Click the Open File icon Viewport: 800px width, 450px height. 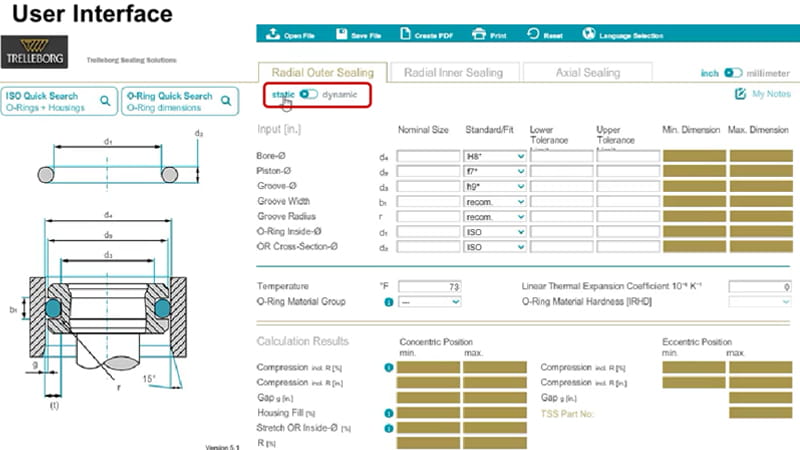click(x=273, y=35)
